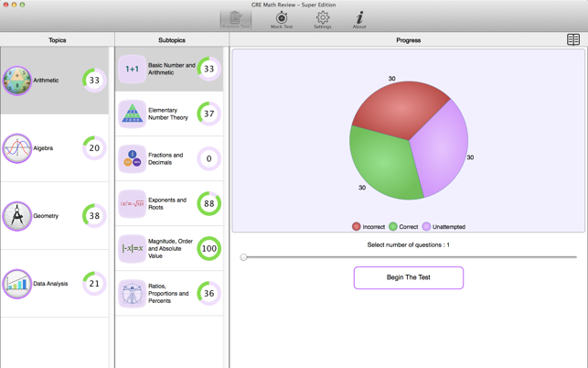Click the green Correct legend swatch

pyautogui.click(x=393, y=226)
